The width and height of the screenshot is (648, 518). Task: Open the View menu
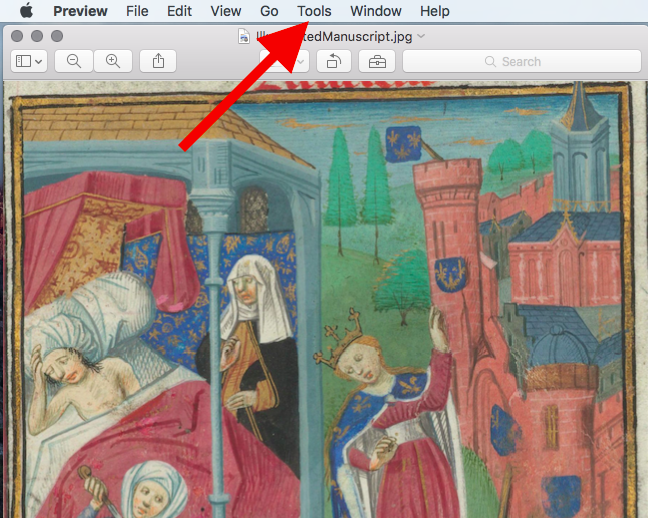226,11
